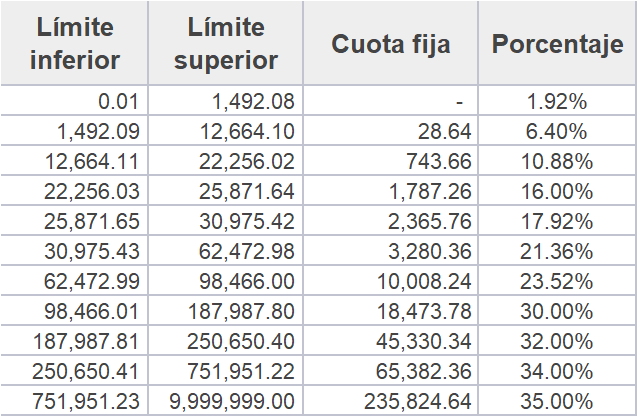The width and height of the screenshot is (637, 416).
Task: Click the Límite inferior column header
Action: (x=74, y=43)
